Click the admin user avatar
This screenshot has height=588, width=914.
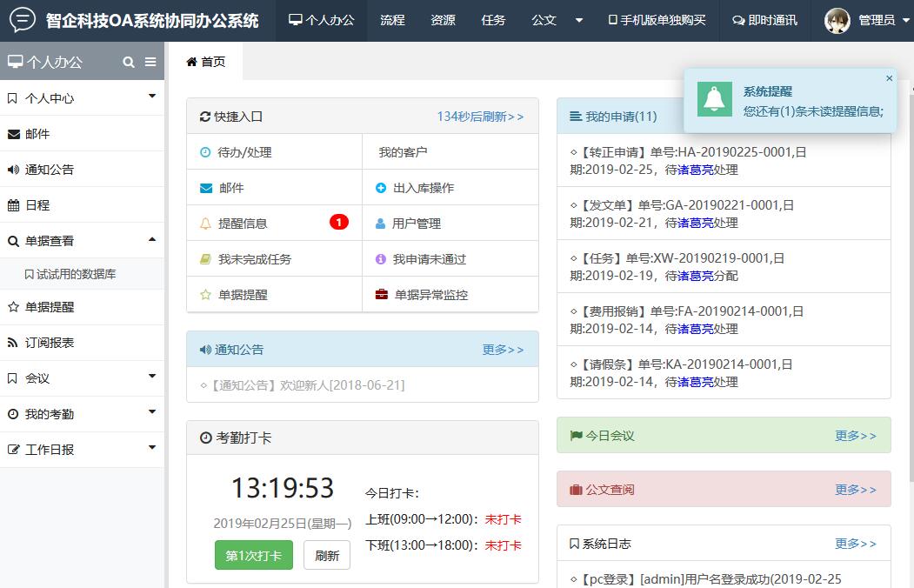point(837,20)
